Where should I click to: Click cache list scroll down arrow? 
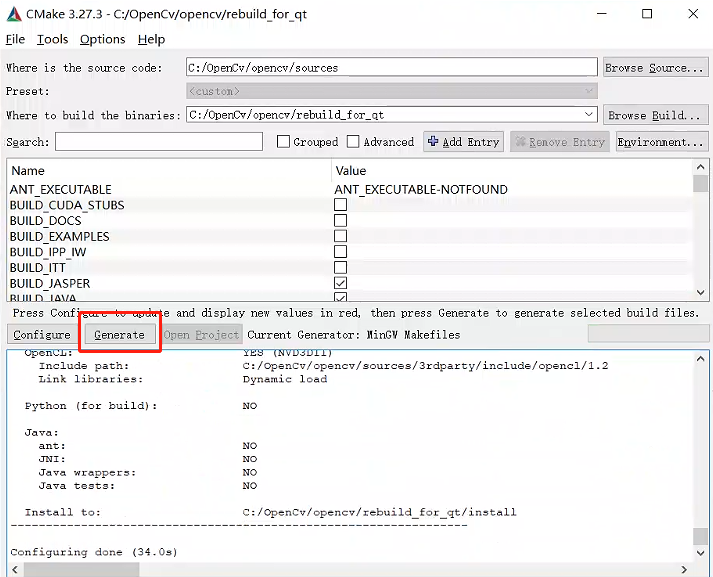[x=700, y=292]
